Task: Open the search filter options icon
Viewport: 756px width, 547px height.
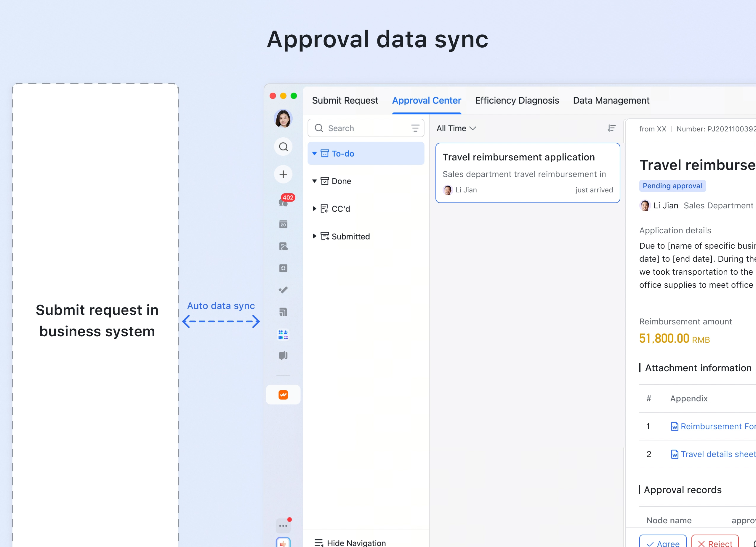Action: (415, 128)
